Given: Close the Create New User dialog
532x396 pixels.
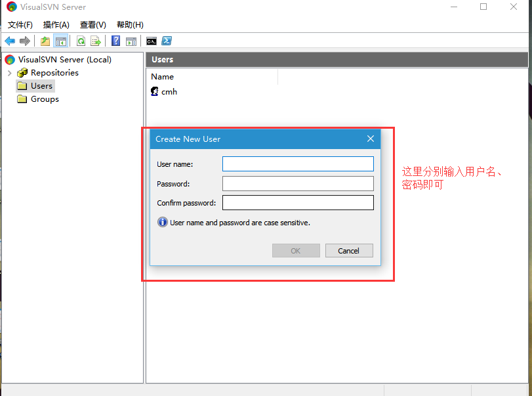Looking at the screenshot, I should [371, 139].
